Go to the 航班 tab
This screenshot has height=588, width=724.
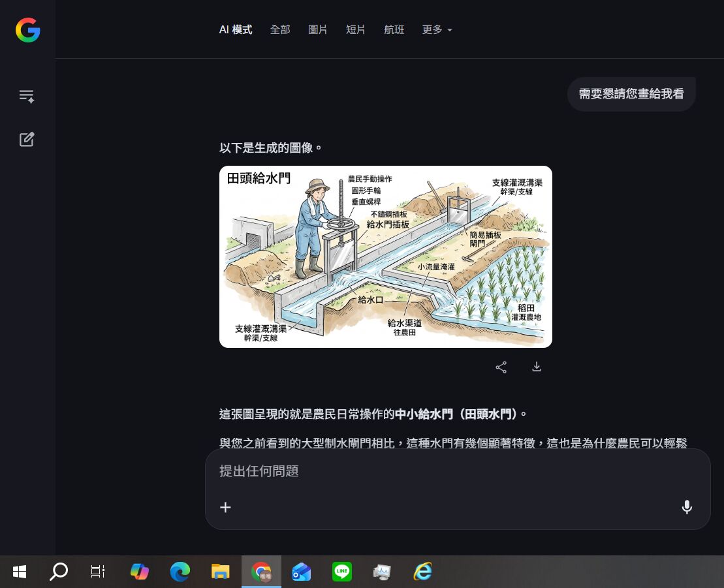pos(394,30)
